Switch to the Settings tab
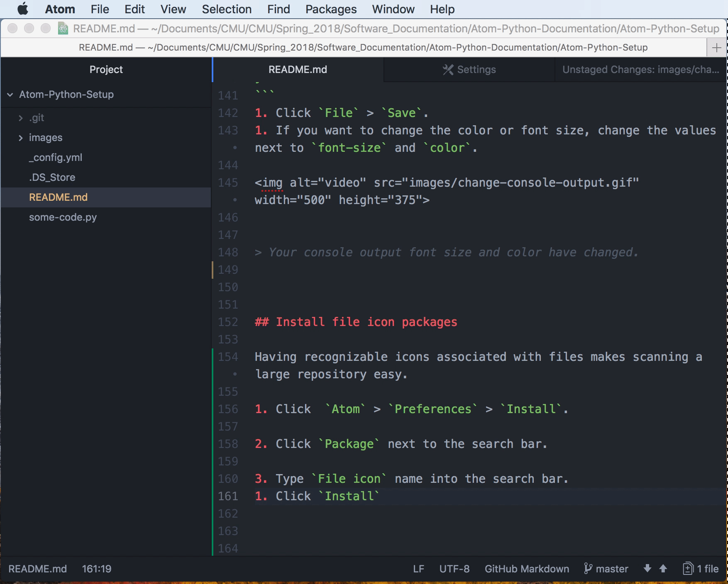Image resolution: width=728 pixels, height=584 pixels. click(469, 69)
